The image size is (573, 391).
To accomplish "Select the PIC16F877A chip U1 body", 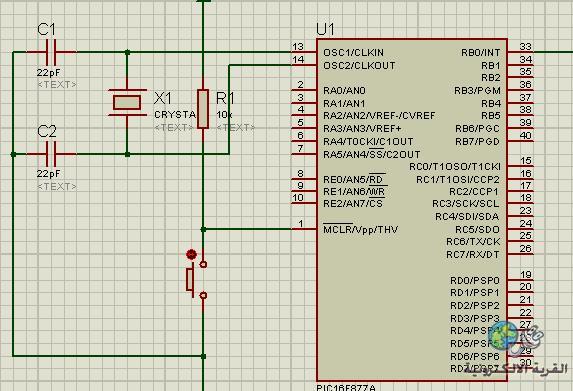I will [x=411, y=209].
